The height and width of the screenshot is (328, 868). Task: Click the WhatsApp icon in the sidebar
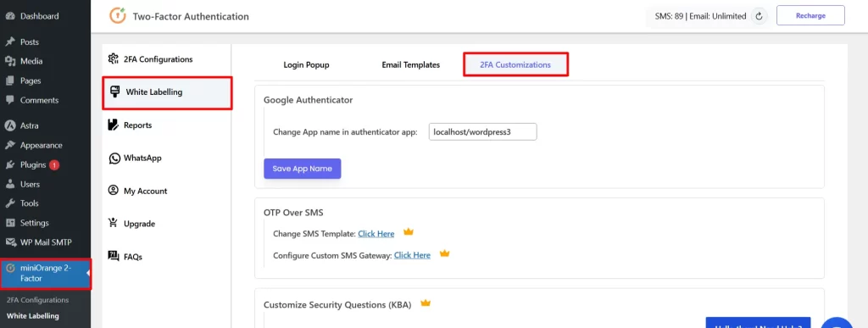click(x=114, y=158)
